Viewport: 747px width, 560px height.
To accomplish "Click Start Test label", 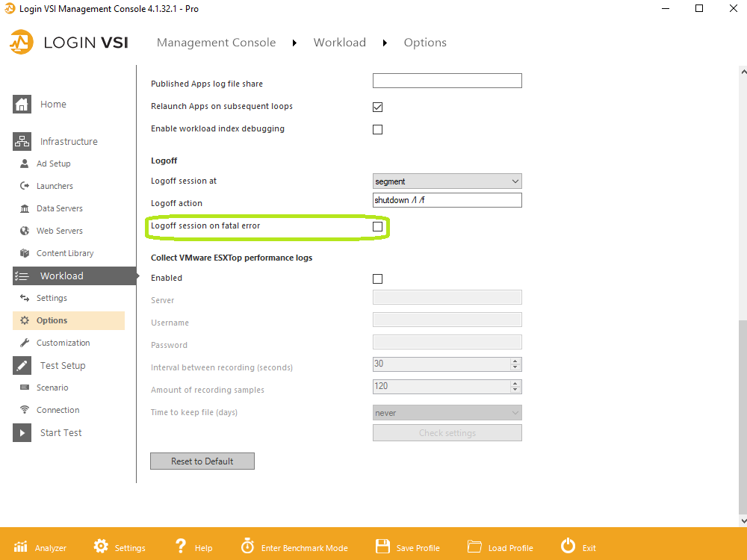I will click(61, 433).
